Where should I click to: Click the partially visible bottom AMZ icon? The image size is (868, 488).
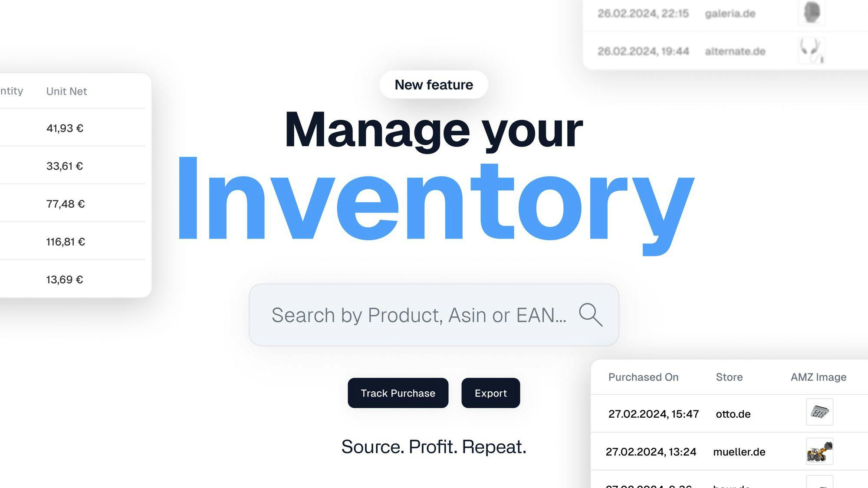click(819, 483)
